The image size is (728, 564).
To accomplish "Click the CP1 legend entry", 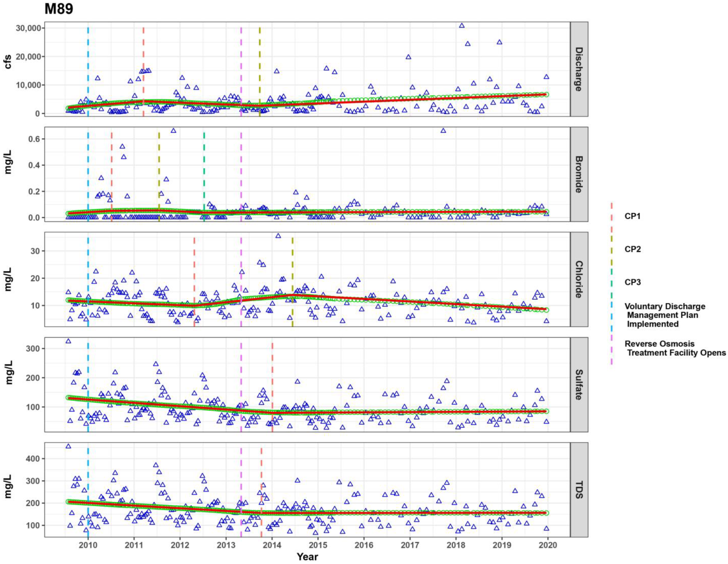I will tap(632, 216).
